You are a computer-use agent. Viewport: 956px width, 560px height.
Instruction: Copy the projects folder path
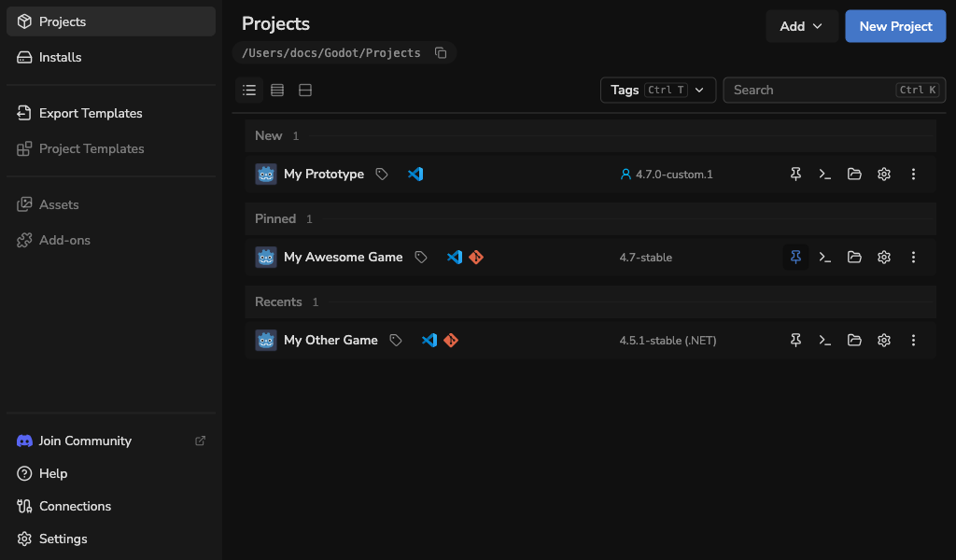[441, 53]
